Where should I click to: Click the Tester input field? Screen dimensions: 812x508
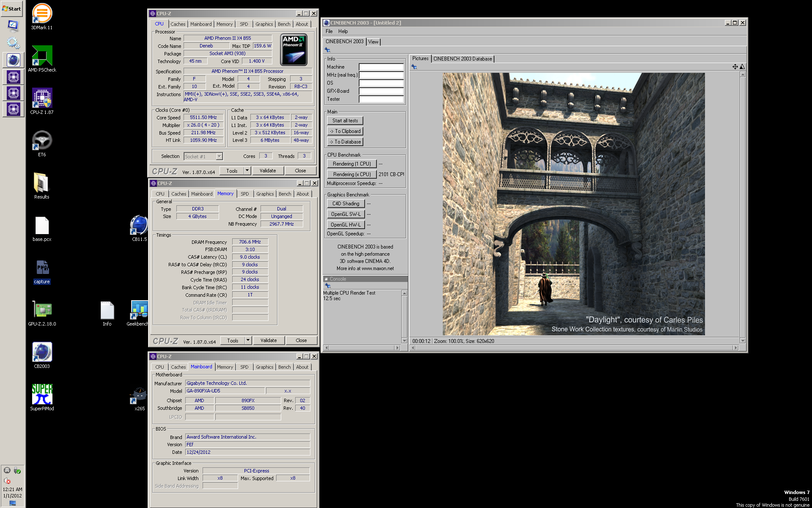point(381,99)
